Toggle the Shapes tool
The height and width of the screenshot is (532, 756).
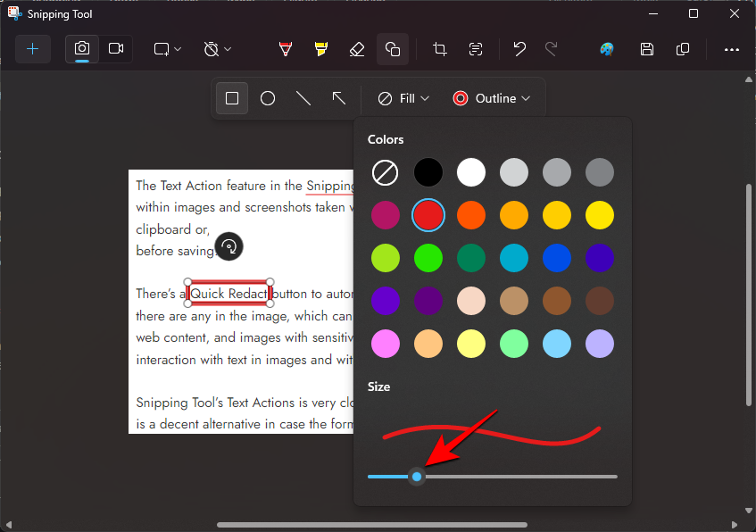[393, 49]
